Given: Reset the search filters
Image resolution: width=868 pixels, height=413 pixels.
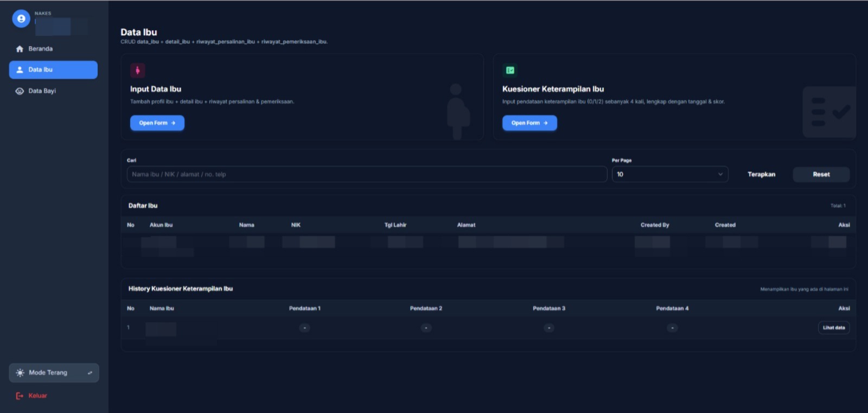Looking at the screenshot, I should point(821,174).
